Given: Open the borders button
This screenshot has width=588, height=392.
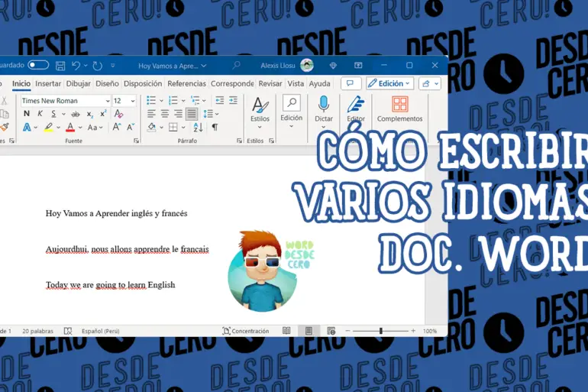Looking at the screenshot, I should 173,127.
